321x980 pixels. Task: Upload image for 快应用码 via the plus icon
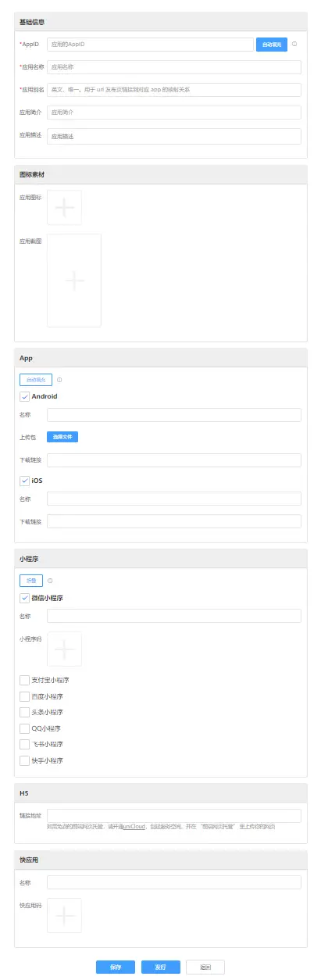65,914
